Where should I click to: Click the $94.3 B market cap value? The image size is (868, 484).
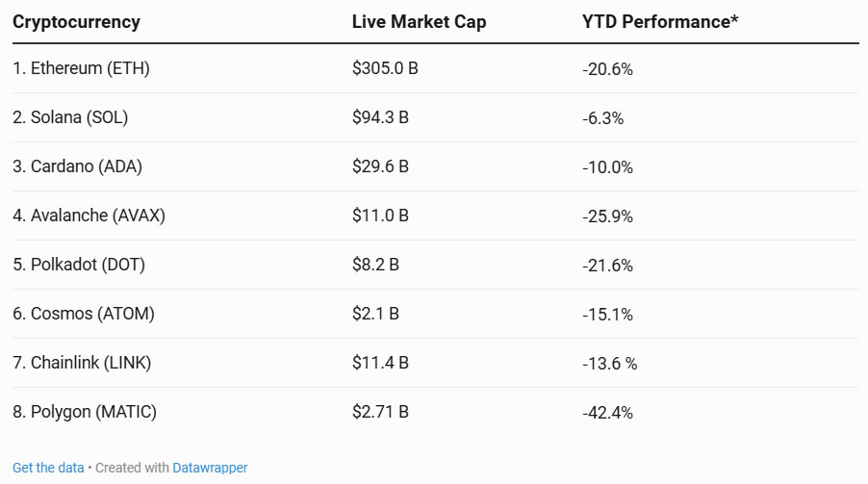(380, 118)
